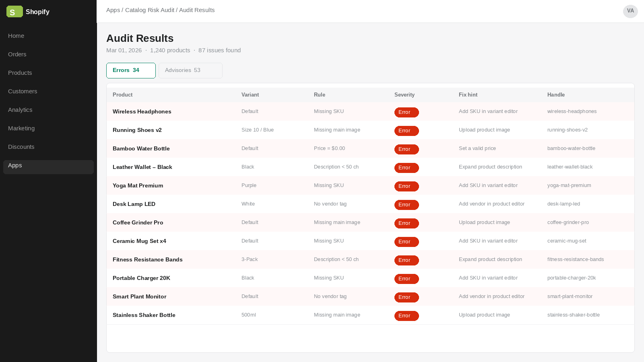Click the Severity column header
This screenshot has height=362, width=644.
click(x=405, y=95)
